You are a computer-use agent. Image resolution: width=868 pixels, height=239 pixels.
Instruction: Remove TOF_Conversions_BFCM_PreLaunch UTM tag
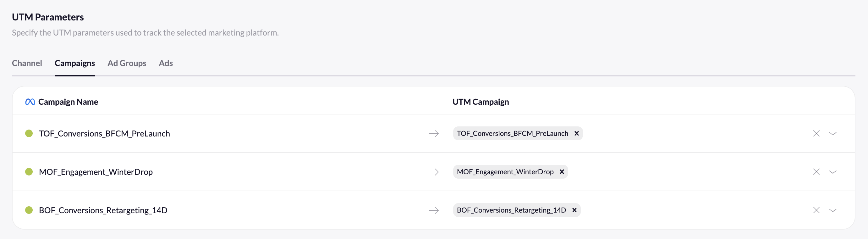(577, 133)
